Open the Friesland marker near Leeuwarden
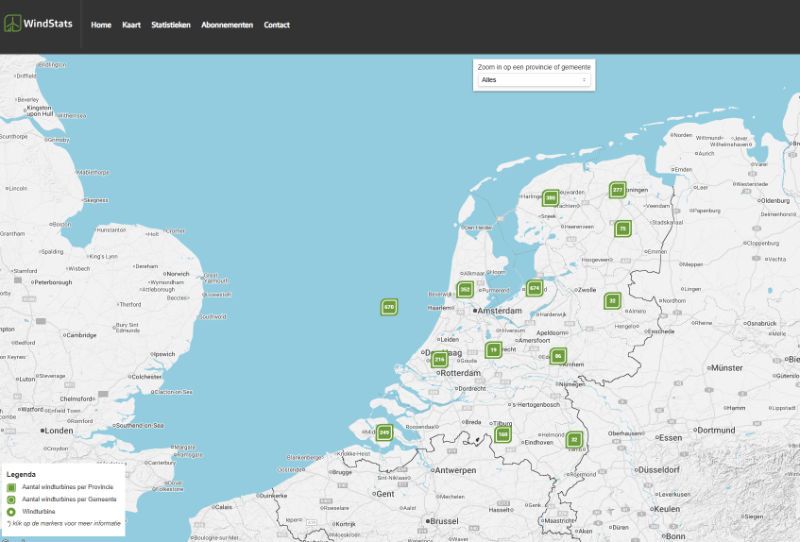 (550, 198)
